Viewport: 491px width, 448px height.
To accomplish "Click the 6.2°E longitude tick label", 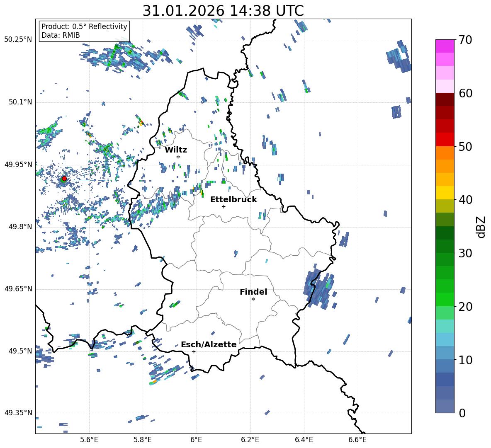I will tap(250, 439).
